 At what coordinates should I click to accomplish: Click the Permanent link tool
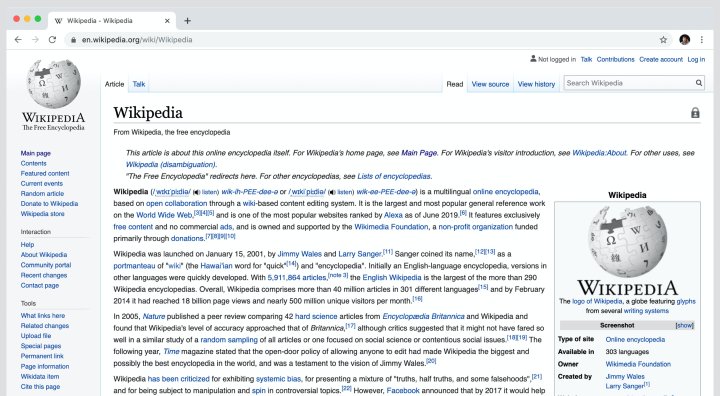tap(42, 356)
